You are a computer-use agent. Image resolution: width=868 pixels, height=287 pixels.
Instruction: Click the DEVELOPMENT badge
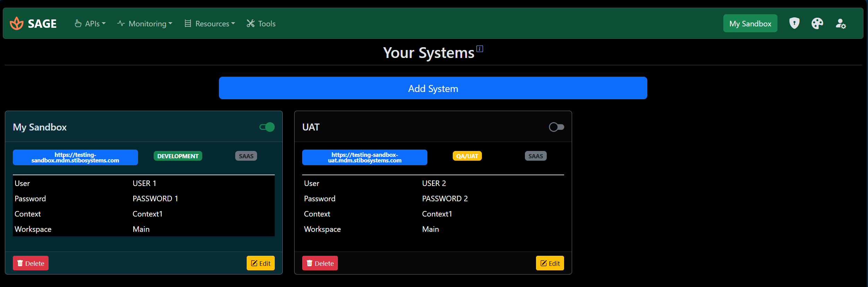[178, 156]
